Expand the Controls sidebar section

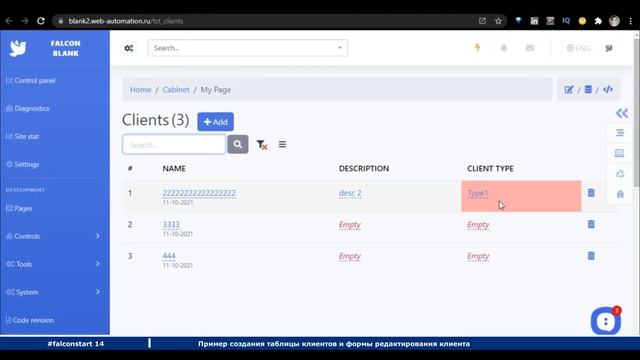pyautogui.click(x=53, y=236)
